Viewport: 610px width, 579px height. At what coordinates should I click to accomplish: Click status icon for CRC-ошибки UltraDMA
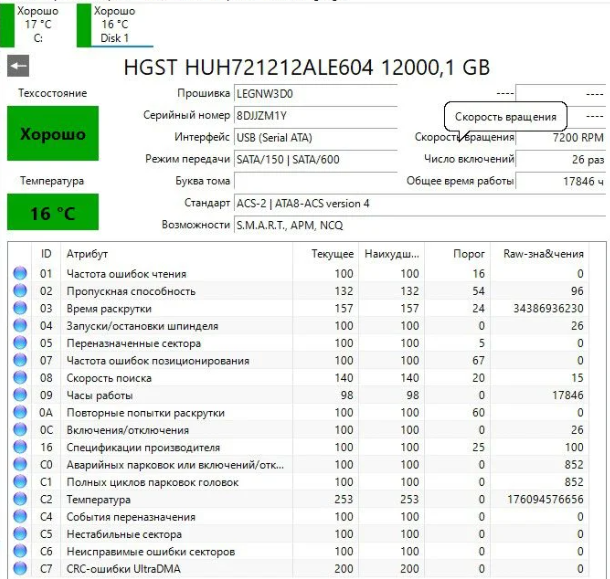20,568
